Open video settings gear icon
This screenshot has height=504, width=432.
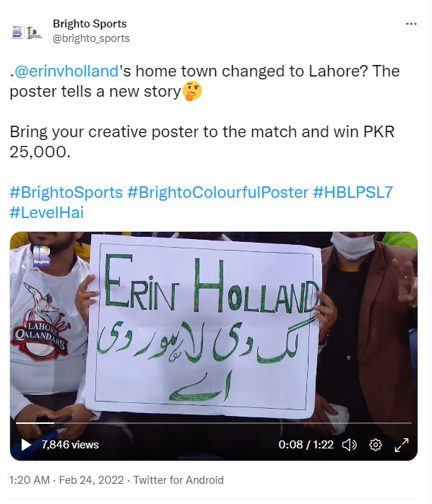tap(376, 445)
